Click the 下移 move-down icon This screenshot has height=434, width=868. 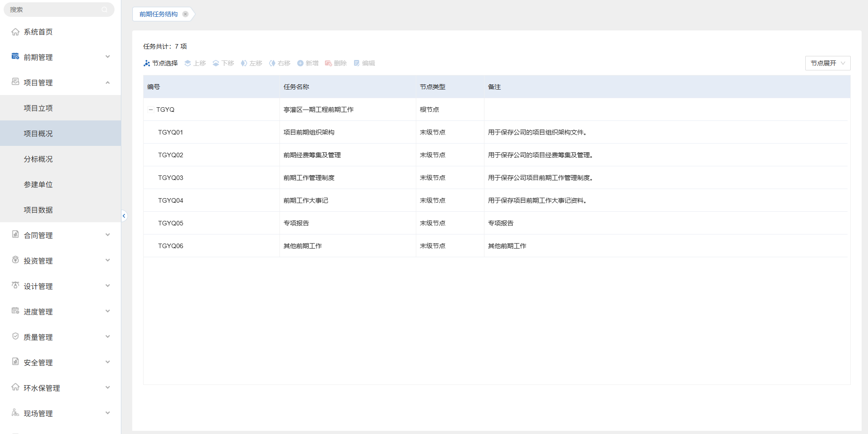(x=216, y=63)
